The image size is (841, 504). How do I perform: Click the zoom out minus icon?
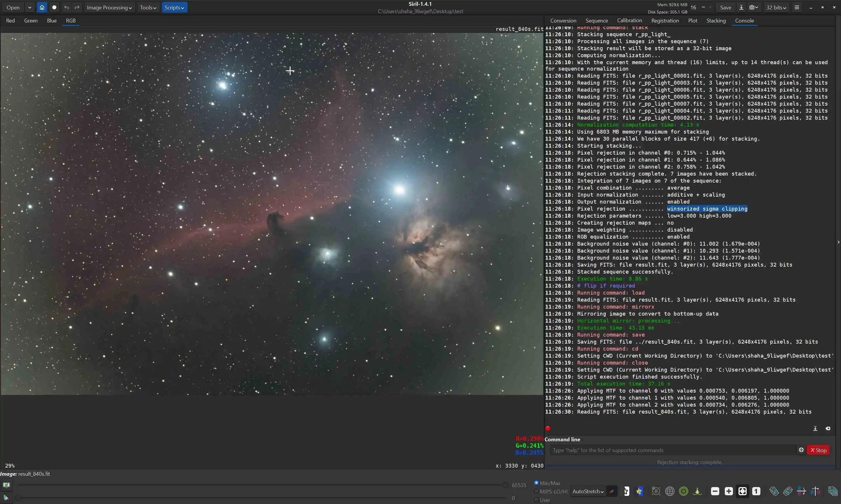click(715, 491)
